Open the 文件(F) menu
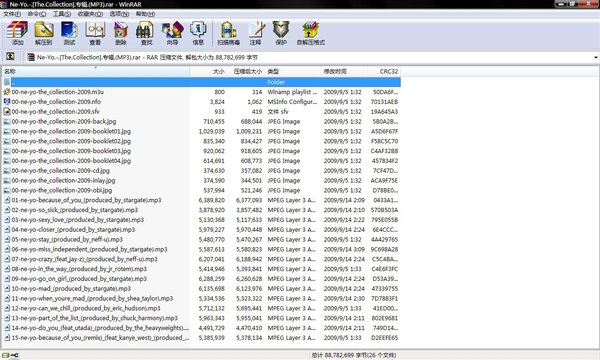 coord(12,14)
